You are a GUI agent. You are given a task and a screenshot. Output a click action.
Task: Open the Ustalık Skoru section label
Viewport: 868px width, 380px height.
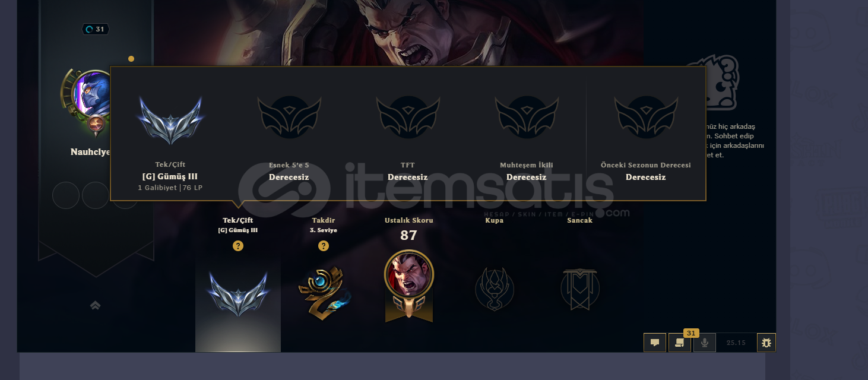pos(409,220)
